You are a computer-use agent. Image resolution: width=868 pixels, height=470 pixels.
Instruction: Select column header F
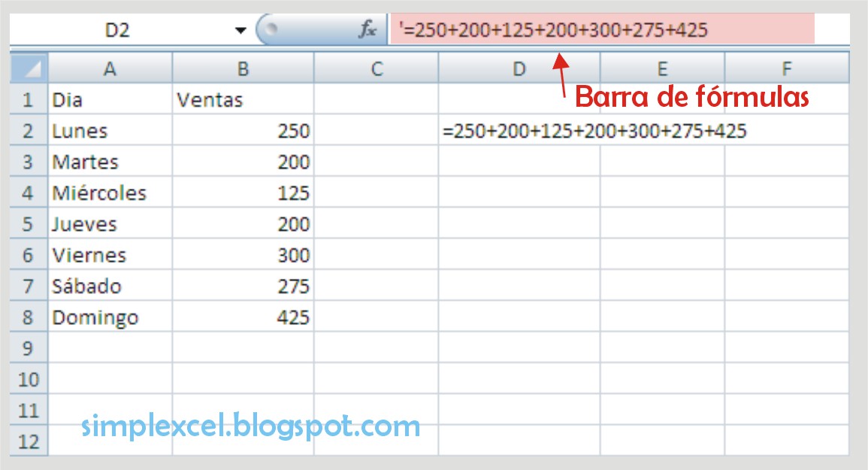pyautogui.click(x=785, y=68)
